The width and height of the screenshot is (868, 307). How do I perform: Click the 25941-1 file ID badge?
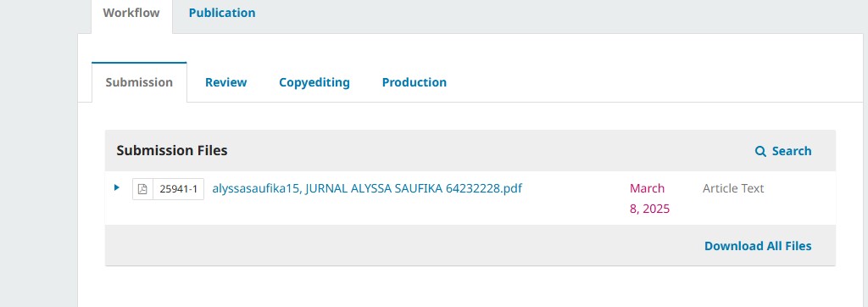coord(178,189)
